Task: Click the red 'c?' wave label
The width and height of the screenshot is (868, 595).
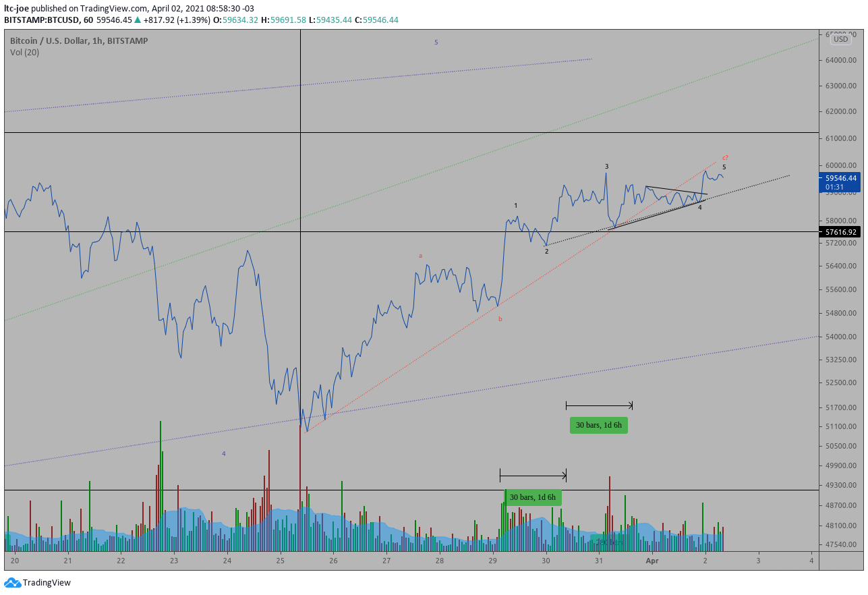Action: [x=725, y=157]
